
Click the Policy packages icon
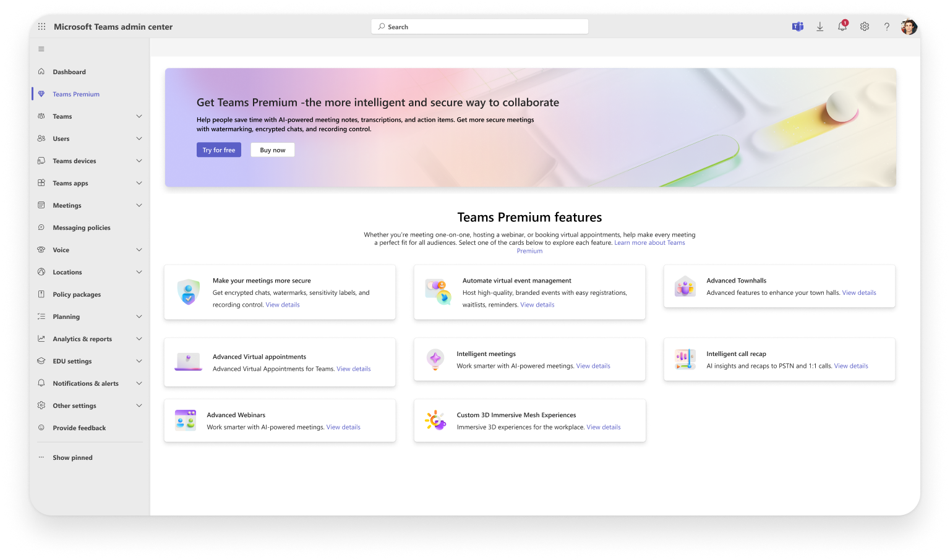(x=41, y=294)
